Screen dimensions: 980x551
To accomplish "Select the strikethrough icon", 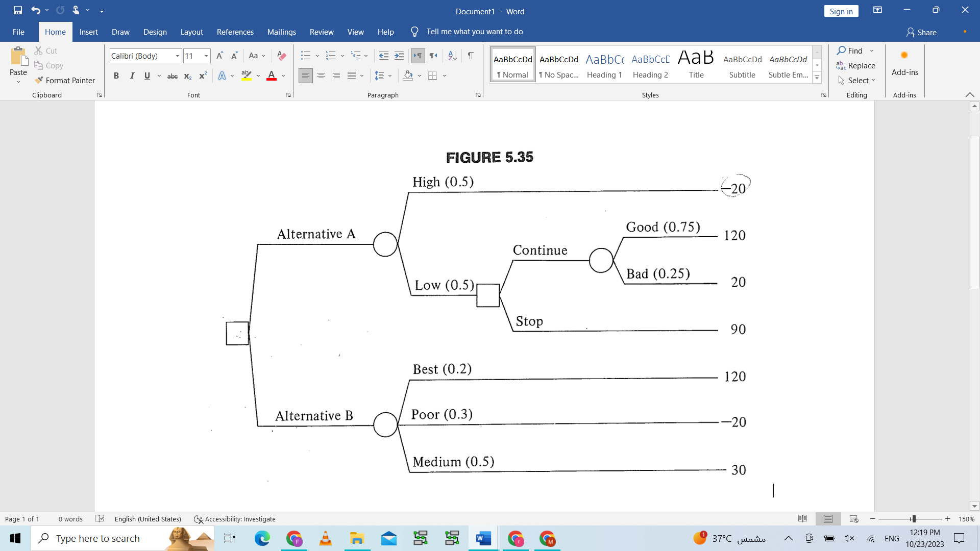I will coord(172,76).
